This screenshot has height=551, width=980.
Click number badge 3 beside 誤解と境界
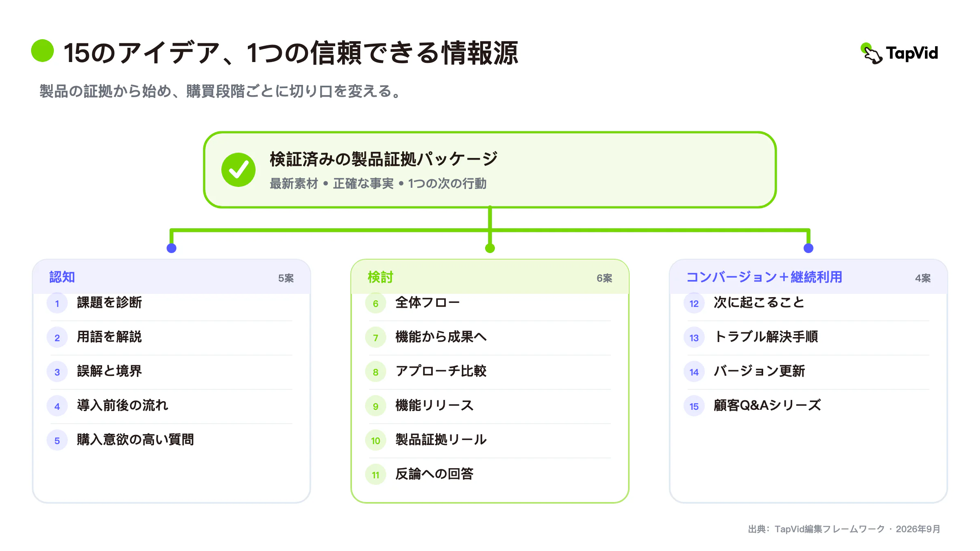[57, 372]
